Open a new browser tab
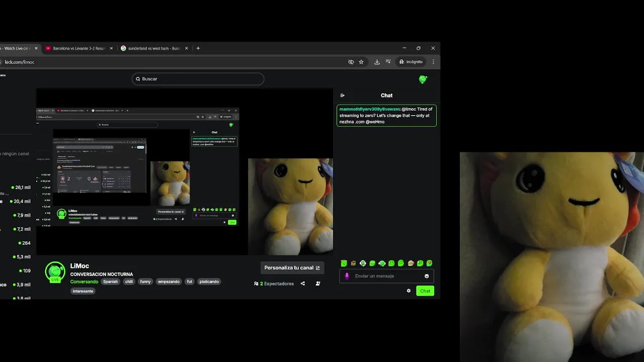The image size is (644, 362). [x=198, y=48]
